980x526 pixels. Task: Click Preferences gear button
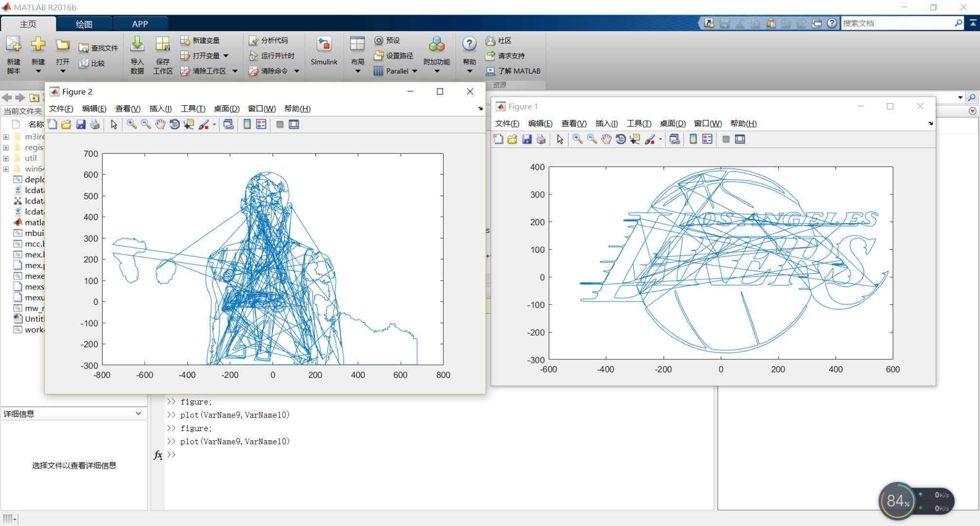387,40
